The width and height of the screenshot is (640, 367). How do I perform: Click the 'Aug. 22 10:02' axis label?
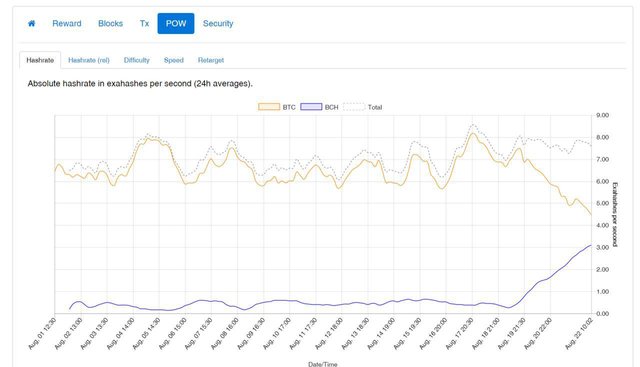579,334
